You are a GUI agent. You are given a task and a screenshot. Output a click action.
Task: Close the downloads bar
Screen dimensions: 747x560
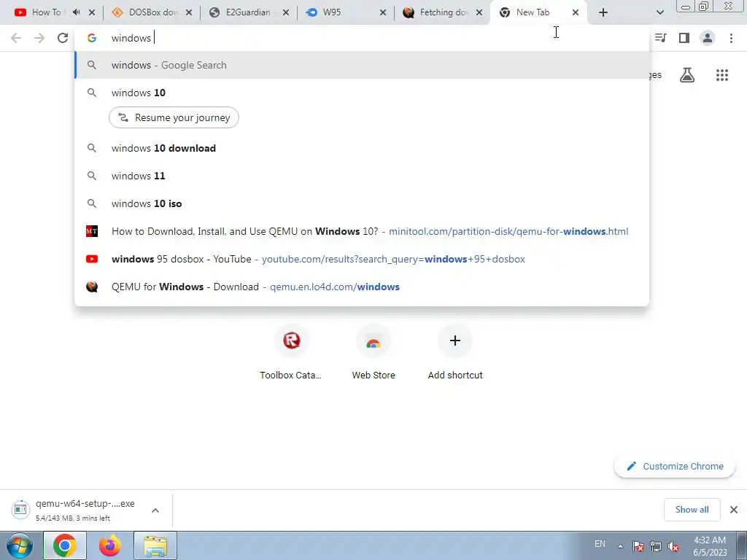(734, 510)
